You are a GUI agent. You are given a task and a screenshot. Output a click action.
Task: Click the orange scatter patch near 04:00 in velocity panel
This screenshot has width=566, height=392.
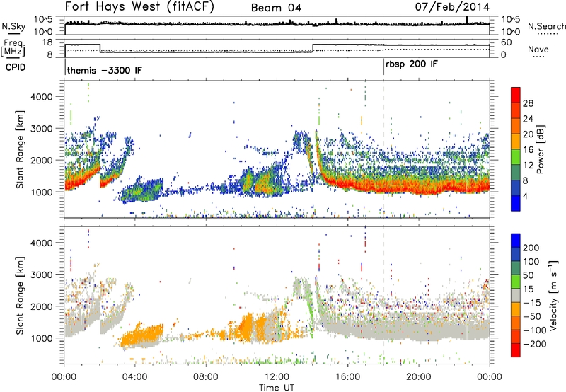point(141,335)
